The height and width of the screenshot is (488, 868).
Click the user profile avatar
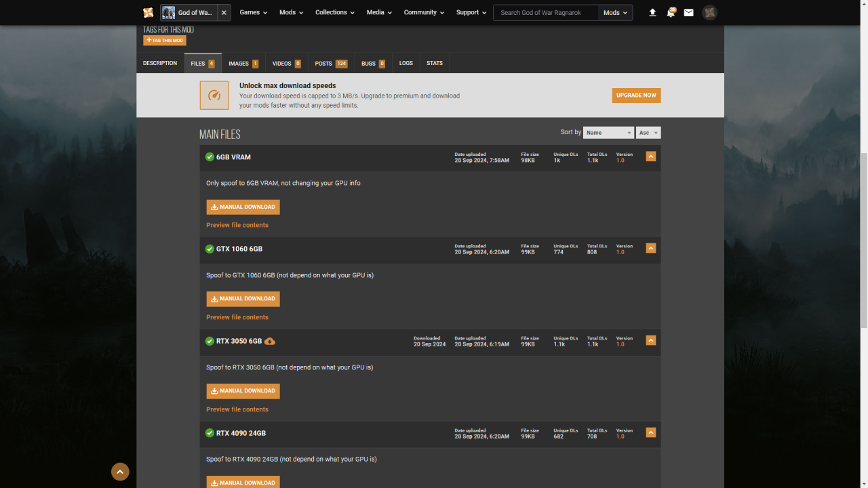(709, 12)
